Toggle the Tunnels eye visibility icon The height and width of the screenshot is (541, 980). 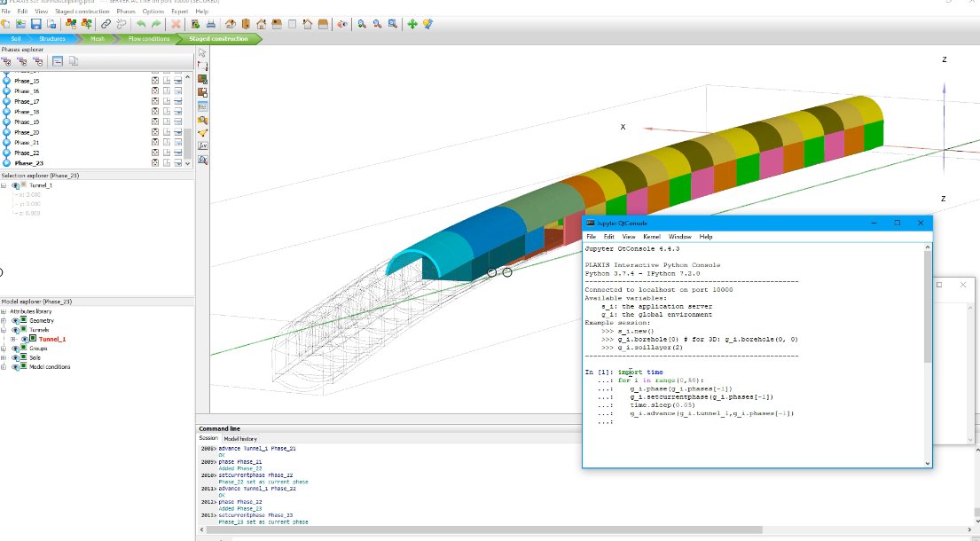point(16,330)
